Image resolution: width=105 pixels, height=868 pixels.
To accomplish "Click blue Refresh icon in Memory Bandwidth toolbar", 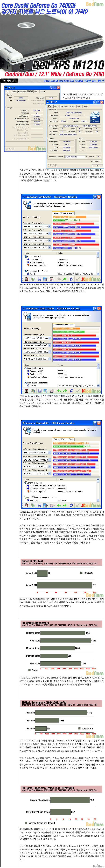I will [x=71, y=505].
